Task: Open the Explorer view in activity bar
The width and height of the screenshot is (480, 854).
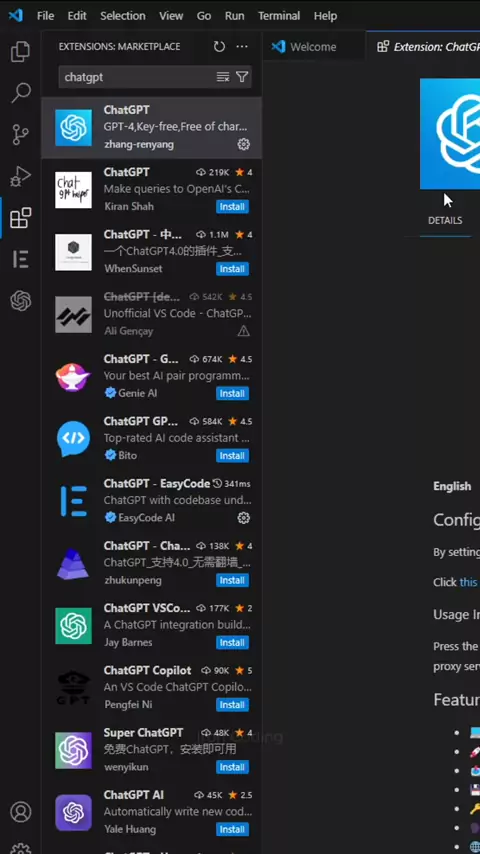Action: coord(21,52)
